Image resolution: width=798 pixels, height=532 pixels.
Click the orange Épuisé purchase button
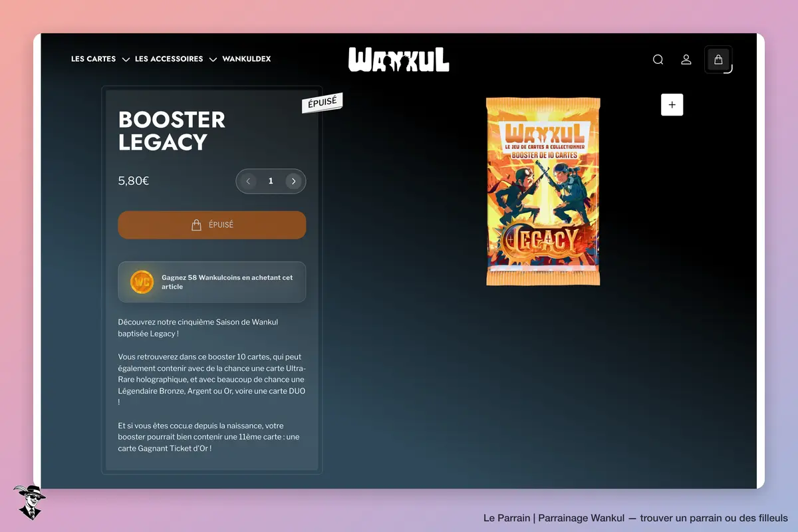pos(212,225)
